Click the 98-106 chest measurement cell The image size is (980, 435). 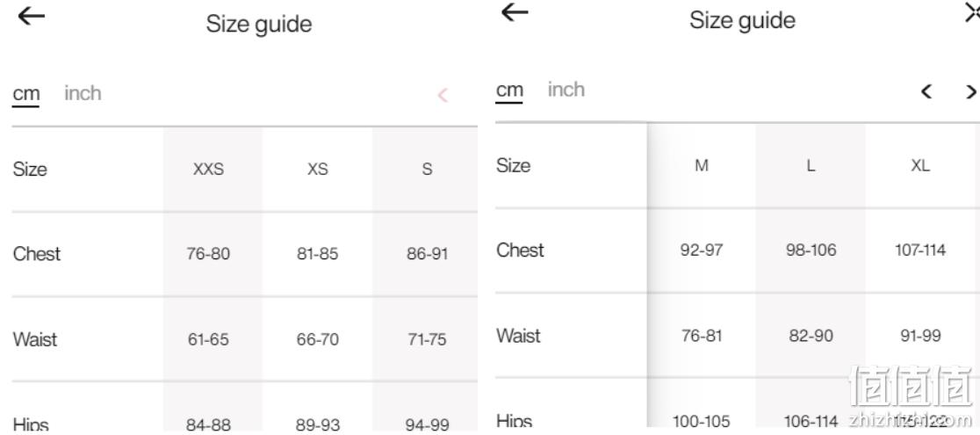pos(811,250)
